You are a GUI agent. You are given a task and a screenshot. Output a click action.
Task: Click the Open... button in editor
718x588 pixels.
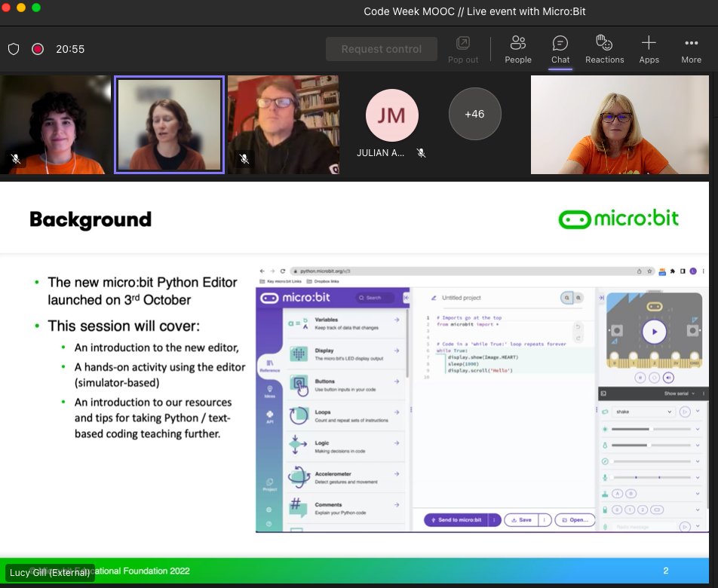pos(575,520)
